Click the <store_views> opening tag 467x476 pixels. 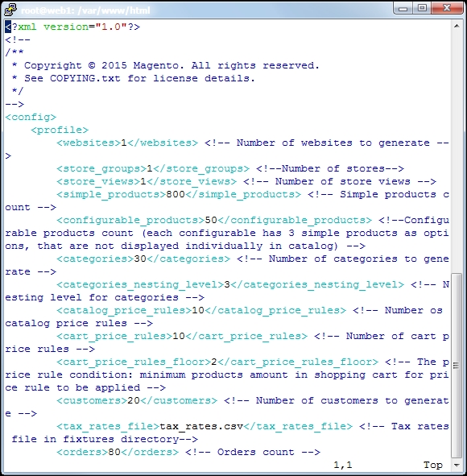tap(98, 181)
